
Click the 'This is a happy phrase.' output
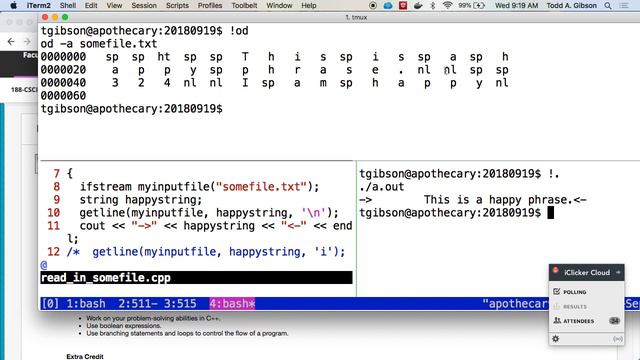click(x=498, y=200)
